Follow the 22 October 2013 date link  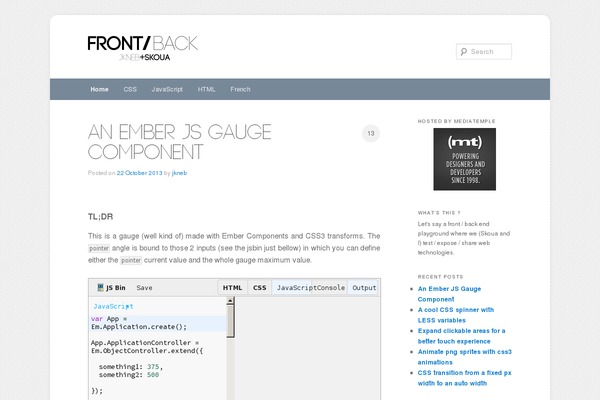tap(139, 173)
